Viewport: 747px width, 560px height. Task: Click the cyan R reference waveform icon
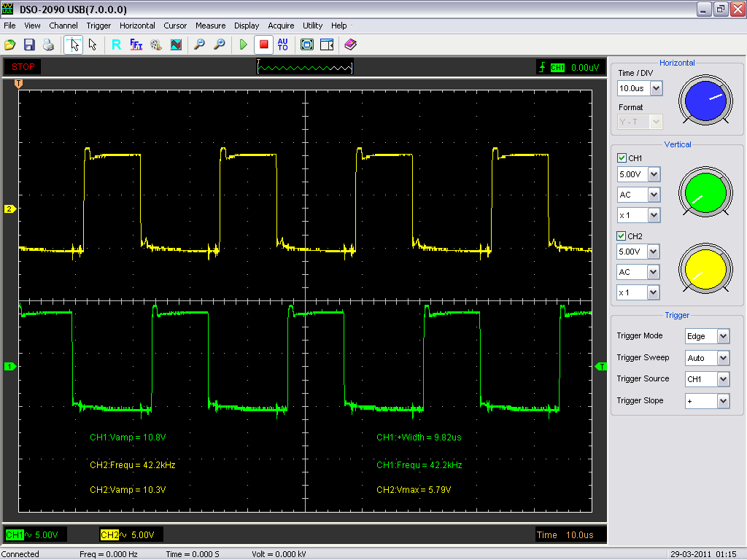click(116, 44)
